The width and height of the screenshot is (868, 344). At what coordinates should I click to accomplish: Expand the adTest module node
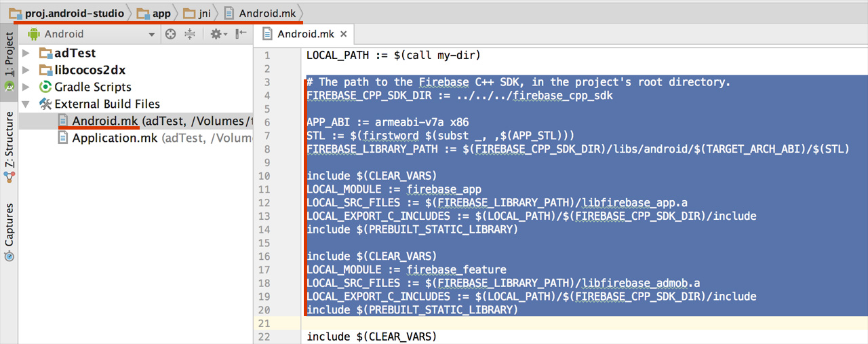pyautogui.click(x=26, y=53)
